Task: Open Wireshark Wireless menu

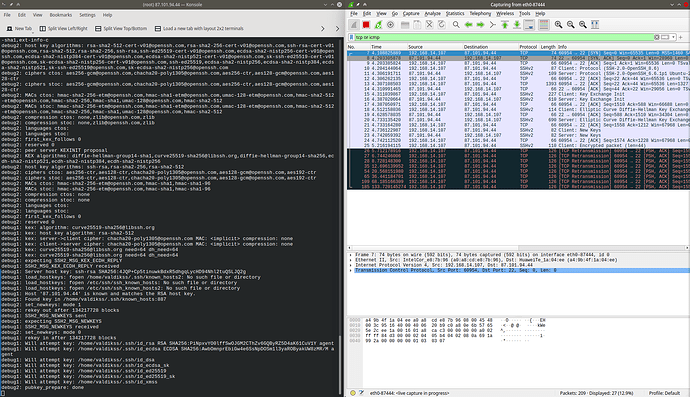Action: click(x=505, y=14)
